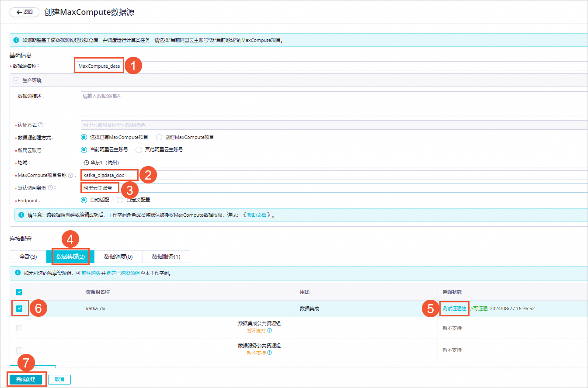This screenshot has width=588, height=388.
Task: Open the 绑定已购资源组 link
Action: pos(123,273)
